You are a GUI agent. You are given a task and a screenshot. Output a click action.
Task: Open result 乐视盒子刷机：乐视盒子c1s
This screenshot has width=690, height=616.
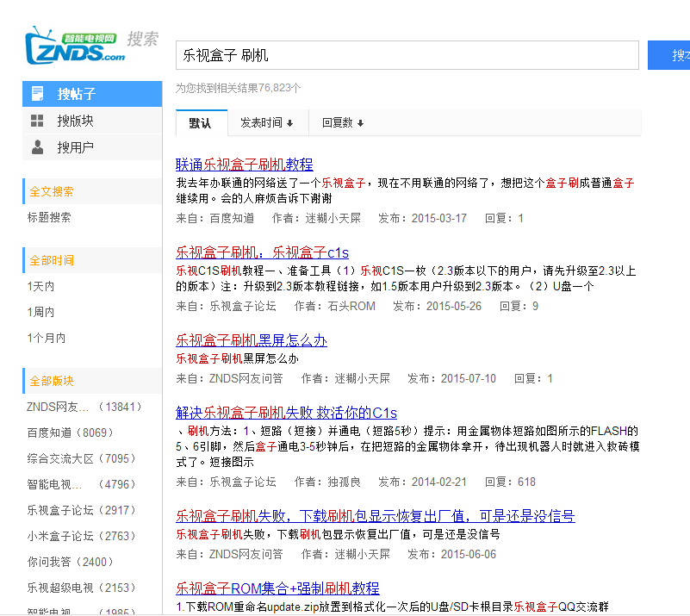(x=262, y=252)
